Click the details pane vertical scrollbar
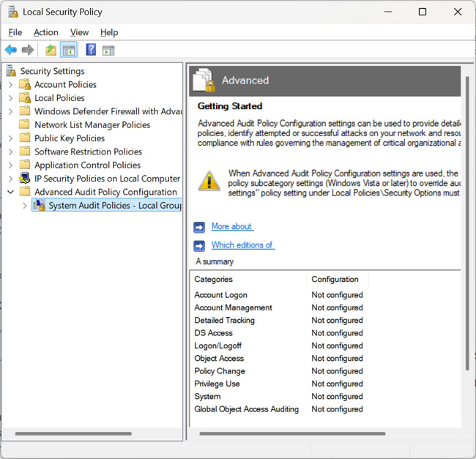Viewport: 476px width, 459px height. coord(467,223)
